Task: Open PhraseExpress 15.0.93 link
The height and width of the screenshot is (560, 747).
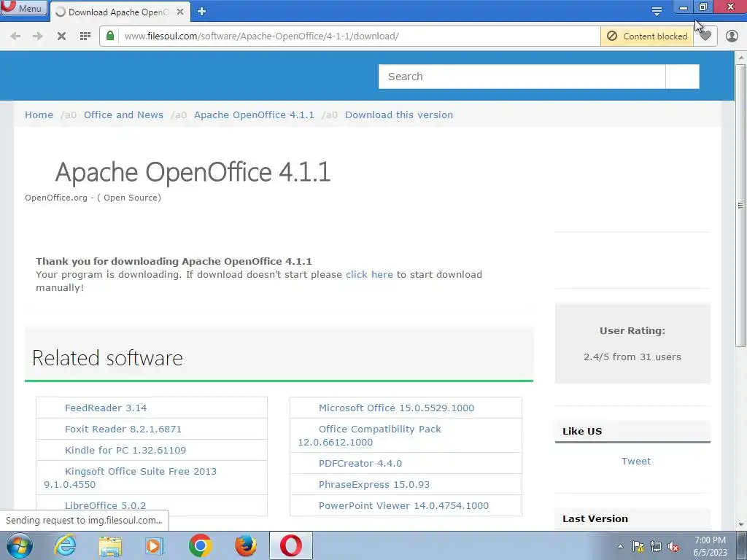Action: [374, 484]
